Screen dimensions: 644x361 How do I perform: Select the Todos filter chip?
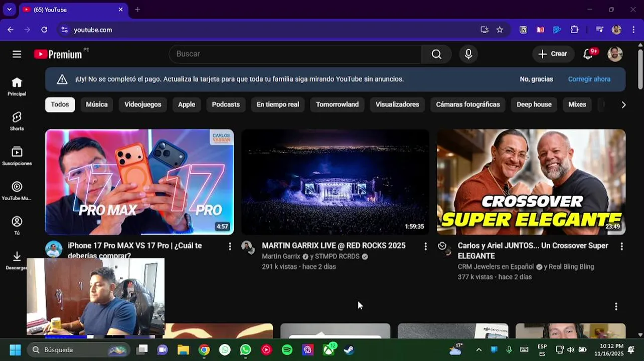60,104
